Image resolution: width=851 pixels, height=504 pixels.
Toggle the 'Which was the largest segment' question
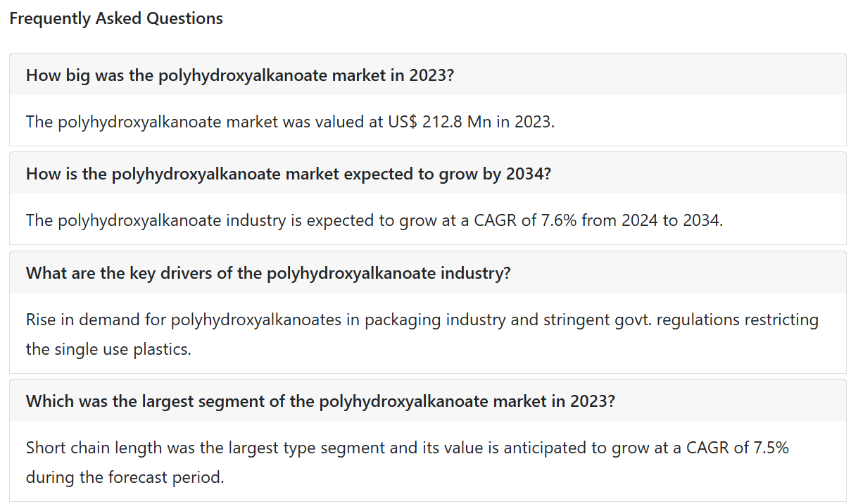point(427,401)
